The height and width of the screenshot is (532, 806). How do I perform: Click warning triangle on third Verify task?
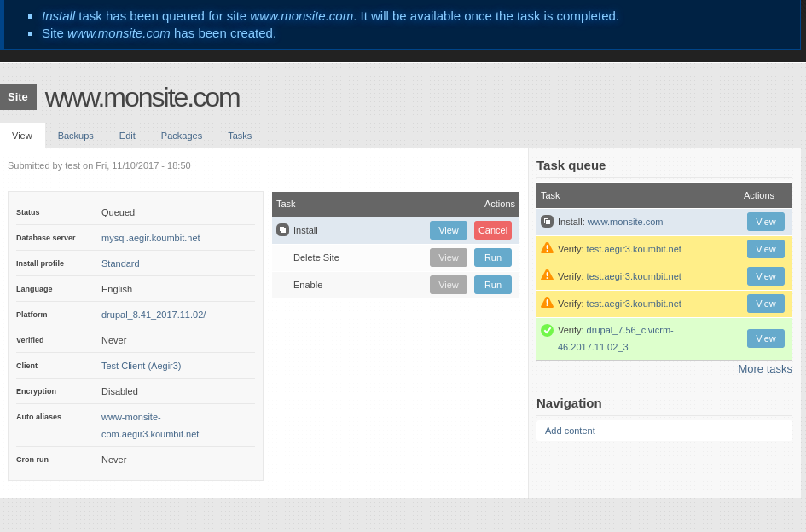pos(547,303)
